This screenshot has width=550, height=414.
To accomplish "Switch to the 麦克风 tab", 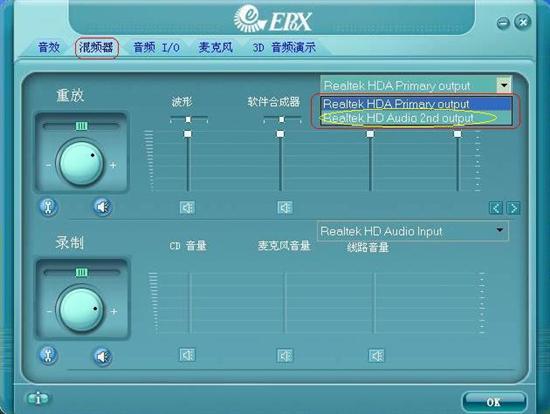I will tap(216, 47).
